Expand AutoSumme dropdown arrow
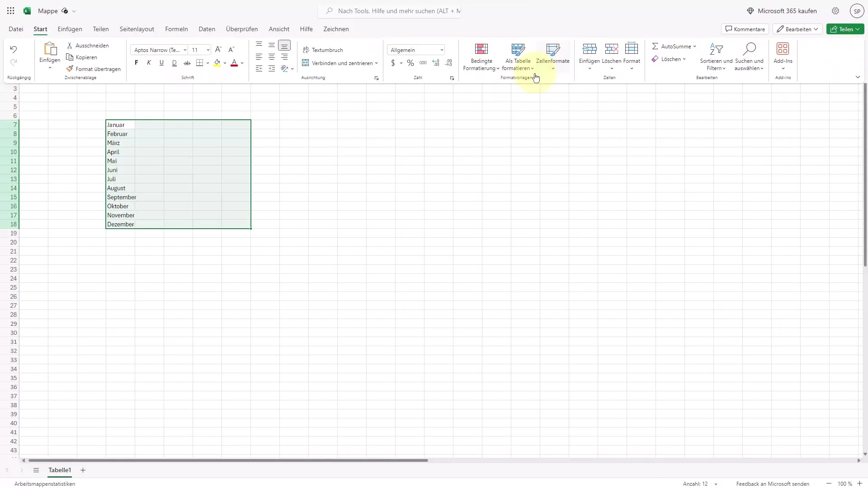Image resolution: width=868 pixels, height=488 pixels. pyautogui.click(x=694, y=47)
